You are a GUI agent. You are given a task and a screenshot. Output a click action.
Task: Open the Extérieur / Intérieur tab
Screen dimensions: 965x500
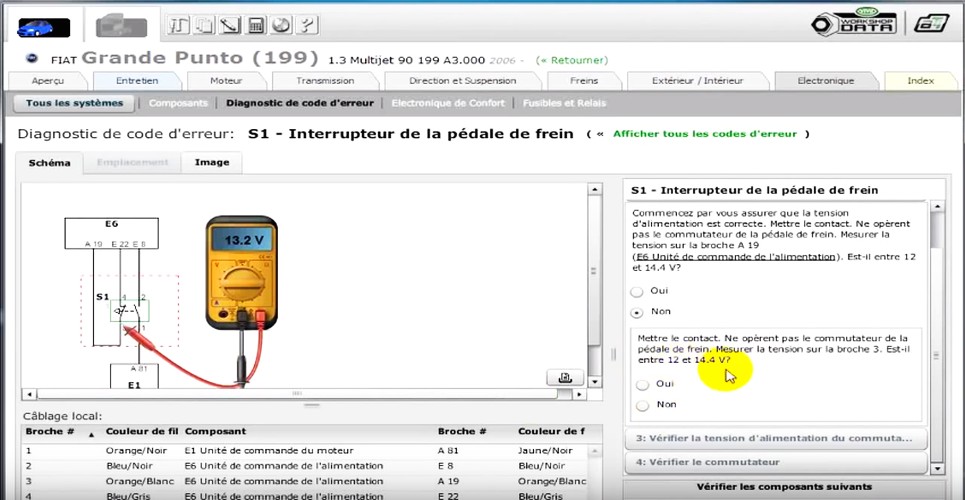point(697,81)
